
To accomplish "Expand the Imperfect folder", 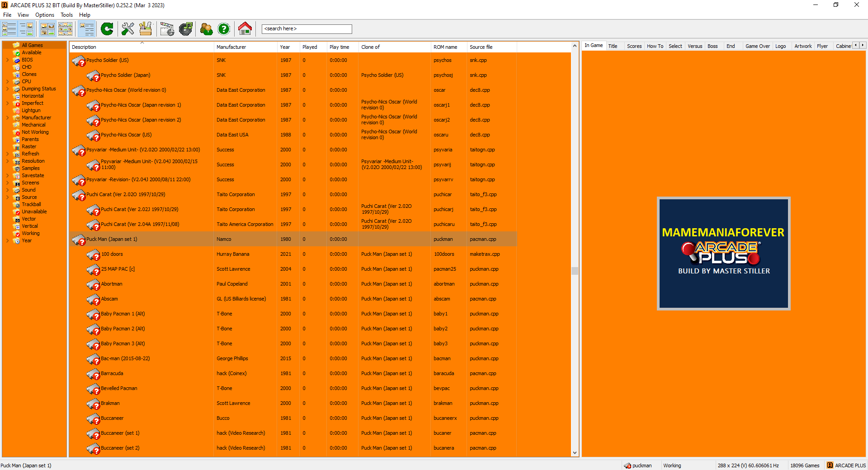I will (x=7, y=103).
